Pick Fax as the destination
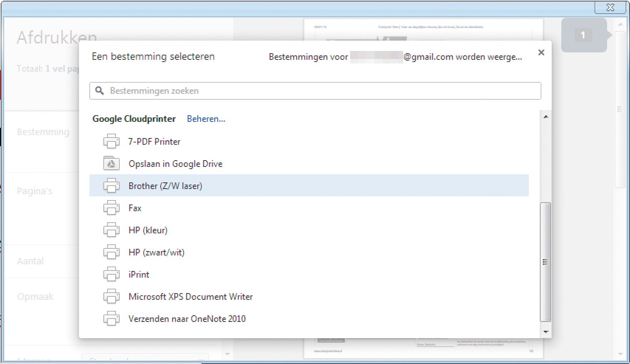Viewport: 630px width, 364px height. coord(309,208)
